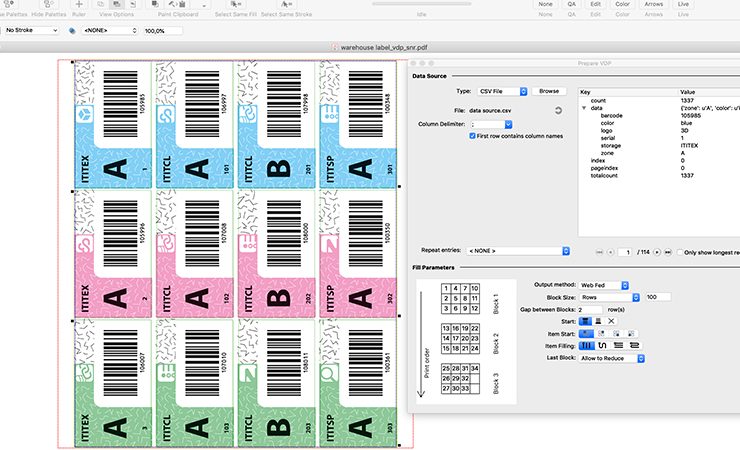Open the Column Delimiter dropdown
Viewport: 740px width, 450px height.
click(x=491, y=125)
